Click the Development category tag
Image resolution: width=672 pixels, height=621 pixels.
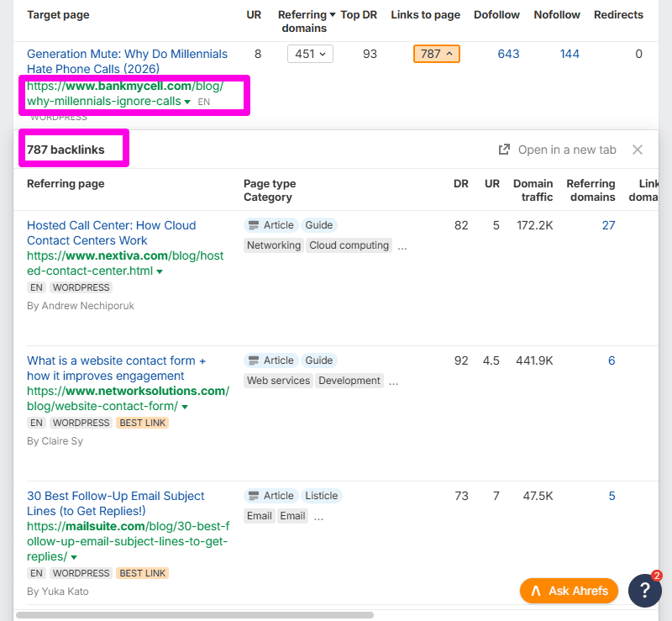point(349,381)
